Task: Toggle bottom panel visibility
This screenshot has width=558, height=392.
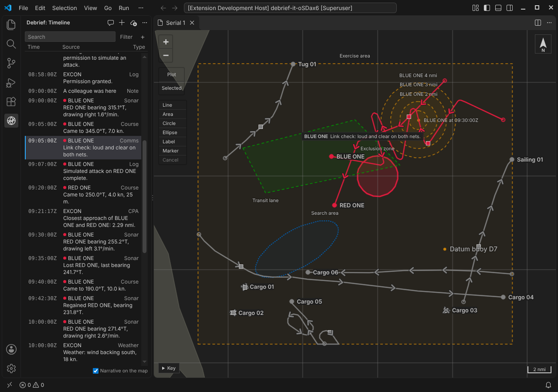Action: coord(498,8)
